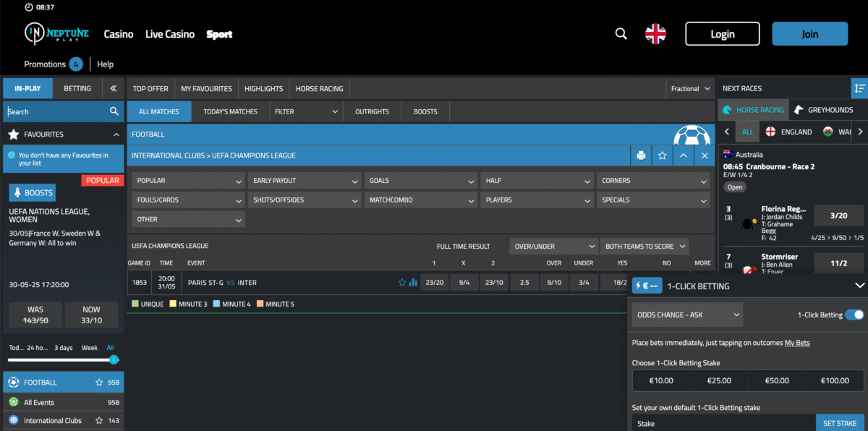Close the UEFA Champions League panel
Viewport: 868px width, 431px height.
[x=705, y=155]
